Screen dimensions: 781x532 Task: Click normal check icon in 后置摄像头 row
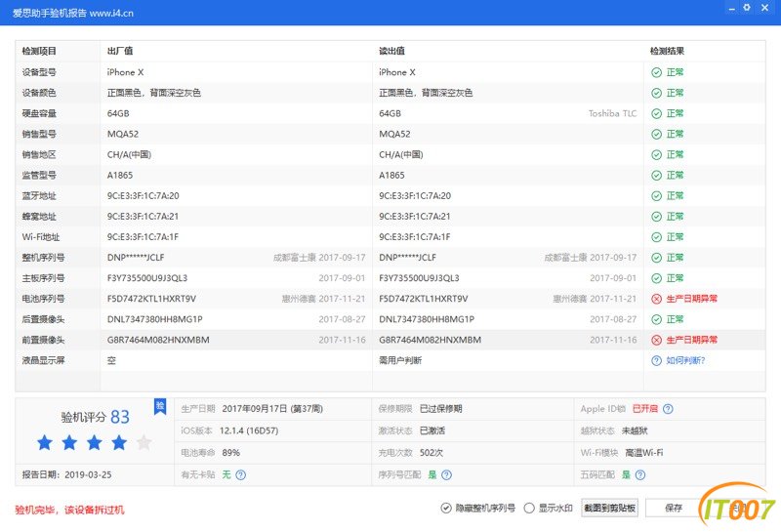pyautogui.click(x=656, y=319)
